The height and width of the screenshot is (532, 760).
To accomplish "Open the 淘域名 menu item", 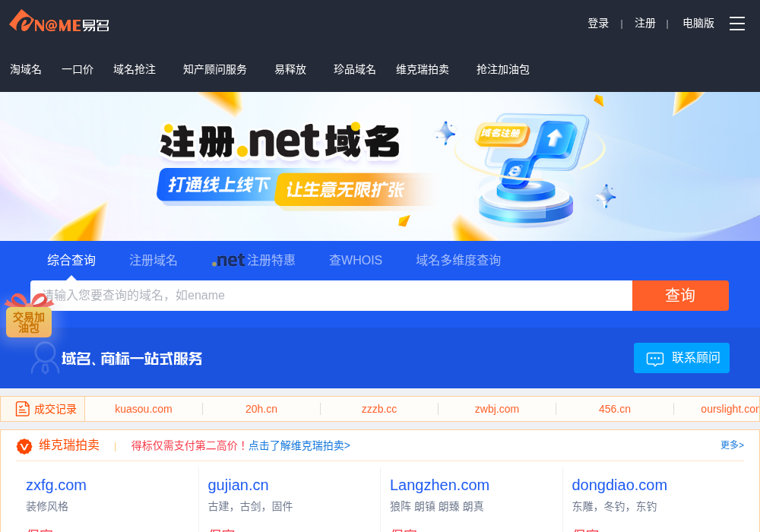I will (26, 69).
